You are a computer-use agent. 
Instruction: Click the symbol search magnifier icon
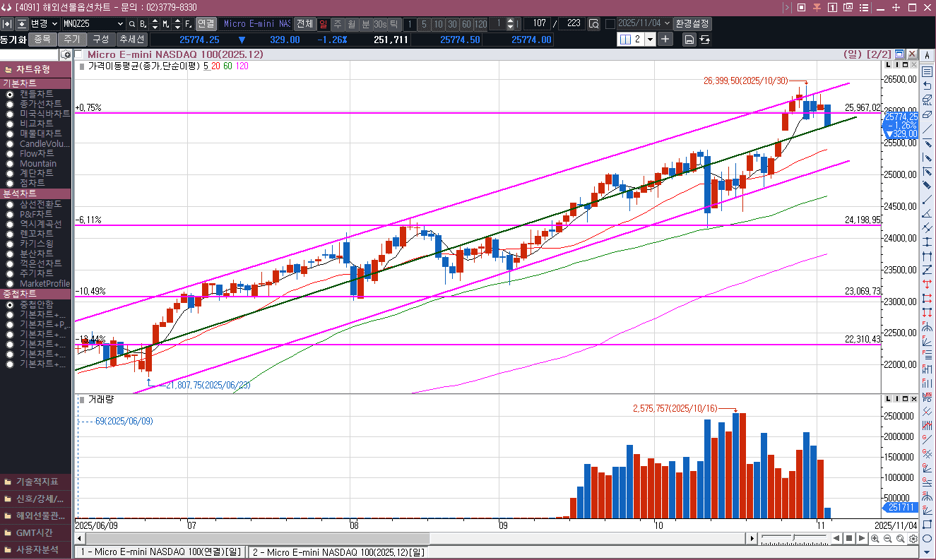coord(132,24)
